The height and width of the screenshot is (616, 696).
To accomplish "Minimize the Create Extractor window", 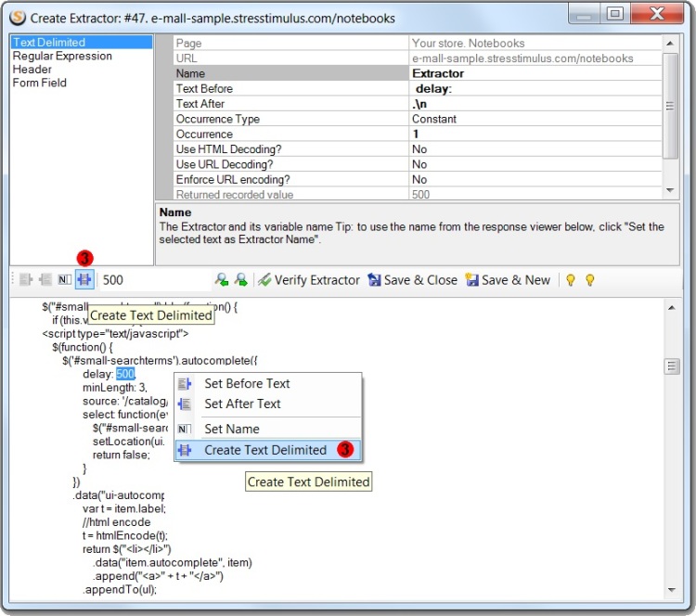I will pyautogui.click(x=584, y=13).
